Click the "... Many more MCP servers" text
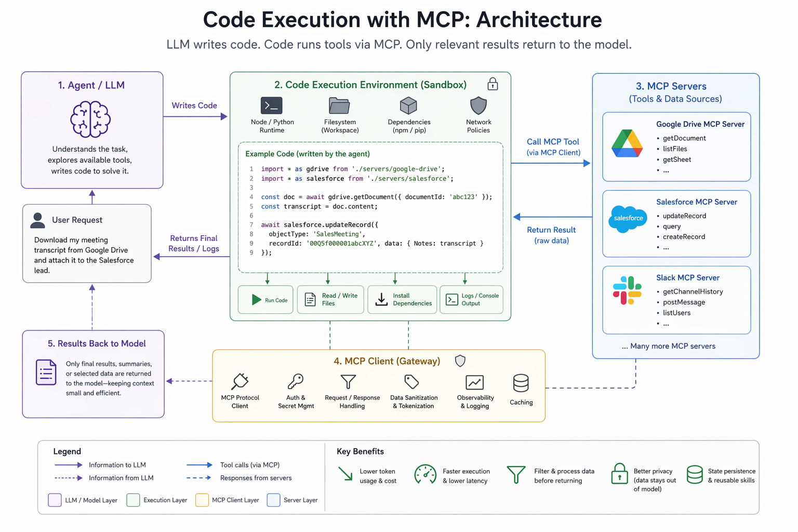The width and height of the screenshot is (798, 532). pyautogui.click(x=669, y=346)
